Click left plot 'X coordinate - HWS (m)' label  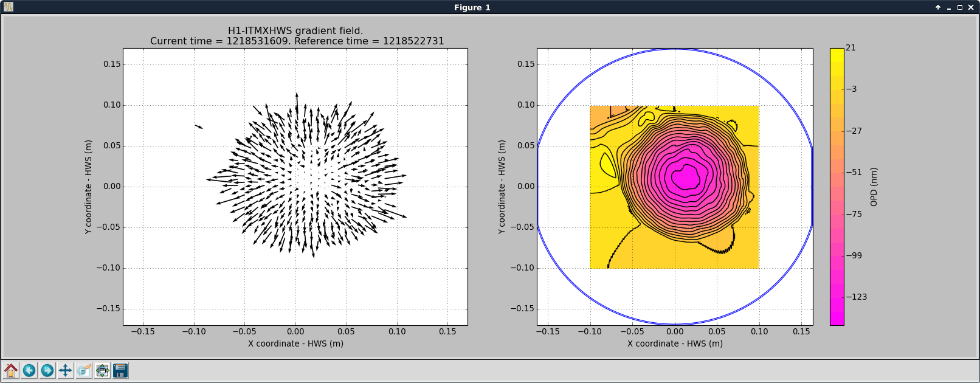tap(295, 343)
